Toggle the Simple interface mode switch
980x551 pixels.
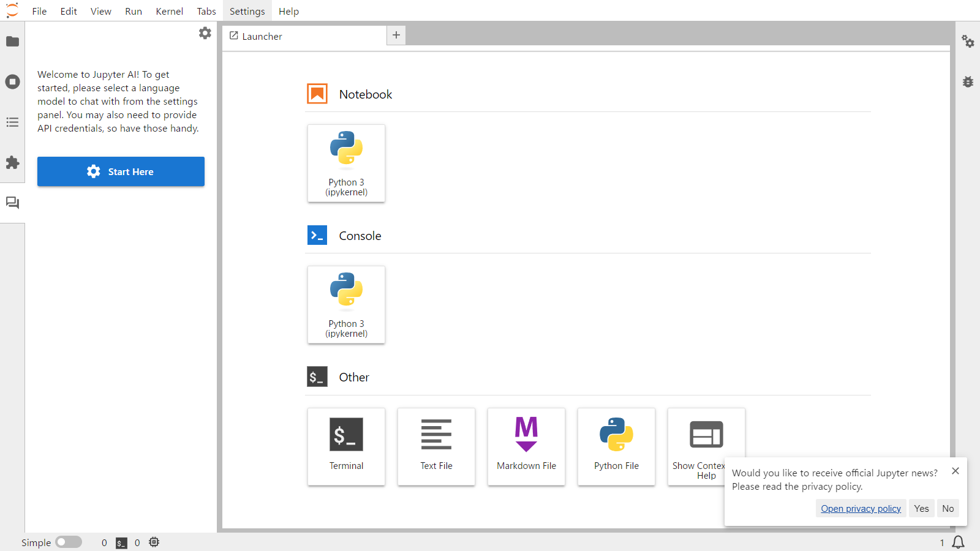[x=69, y=542]
